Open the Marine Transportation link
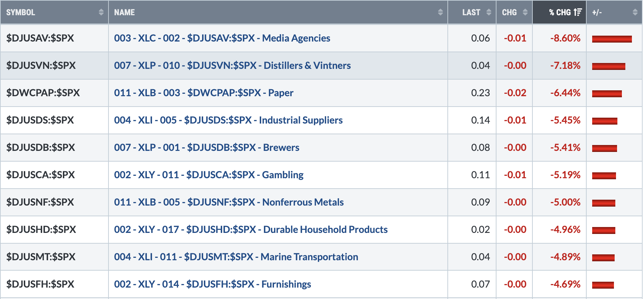This screenshot has height=299, width=644. 236,257
